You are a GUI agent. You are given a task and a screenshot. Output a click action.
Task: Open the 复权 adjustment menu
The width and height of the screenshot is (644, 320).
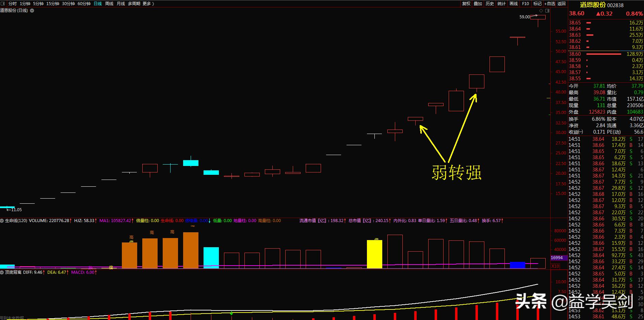coord(466,3)
